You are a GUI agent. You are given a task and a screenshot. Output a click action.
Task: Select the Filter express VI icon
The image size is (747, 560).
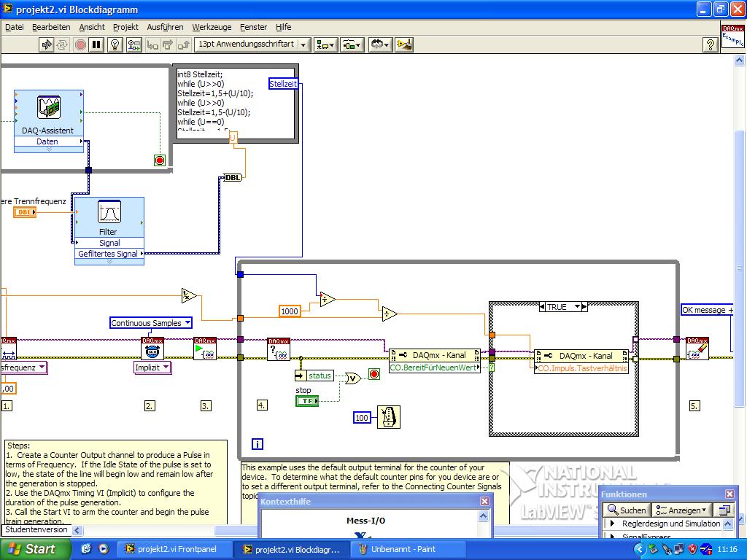click(109, 212)
